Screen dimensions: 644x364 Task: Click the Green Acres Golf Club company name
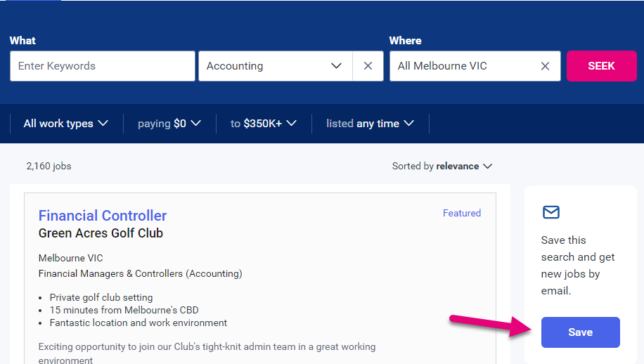tap(101, 233)
